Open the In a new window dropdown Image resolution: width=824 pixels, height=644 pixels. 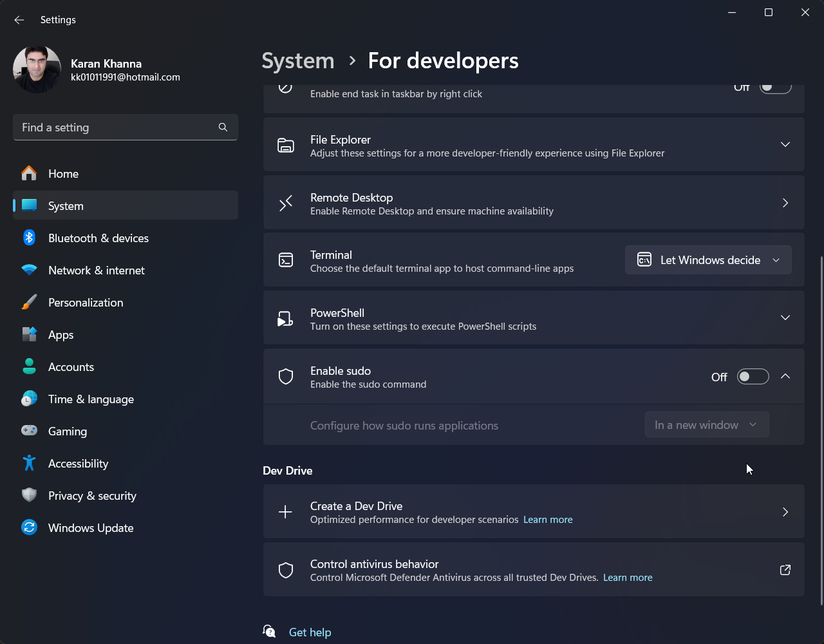[x=707, y=425]
